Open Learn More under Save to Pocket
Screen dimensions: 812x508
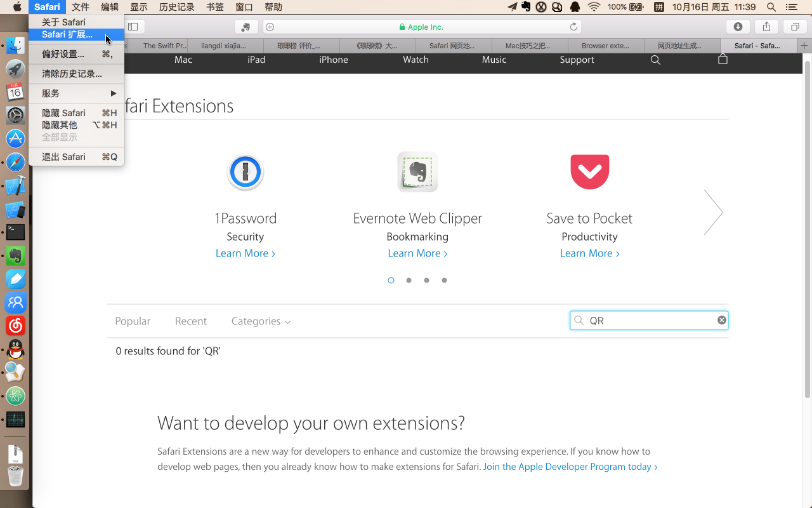[x=590, y=253]
